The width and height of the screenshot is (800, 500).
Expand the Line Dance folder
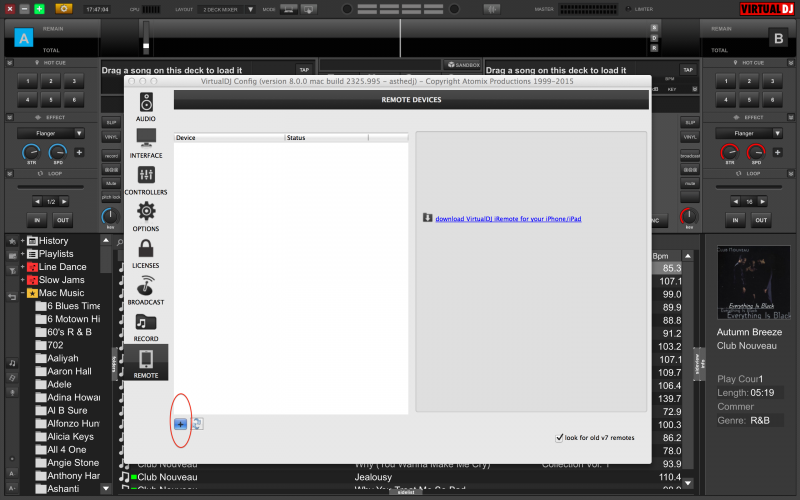22,267
